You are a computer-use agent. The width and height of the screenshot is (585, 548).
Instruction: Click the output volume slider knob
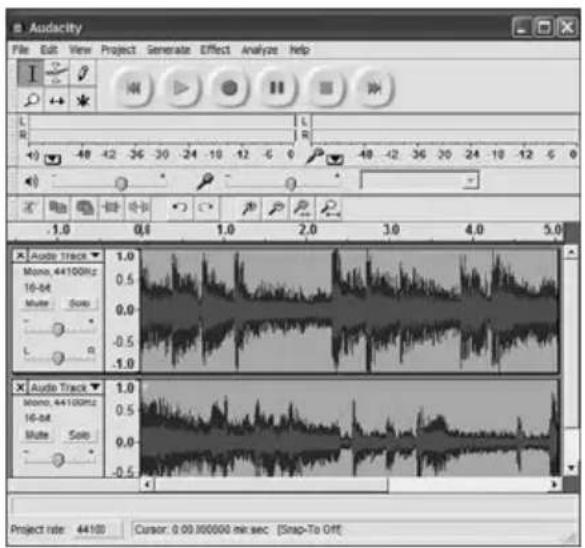pos(121,184)
